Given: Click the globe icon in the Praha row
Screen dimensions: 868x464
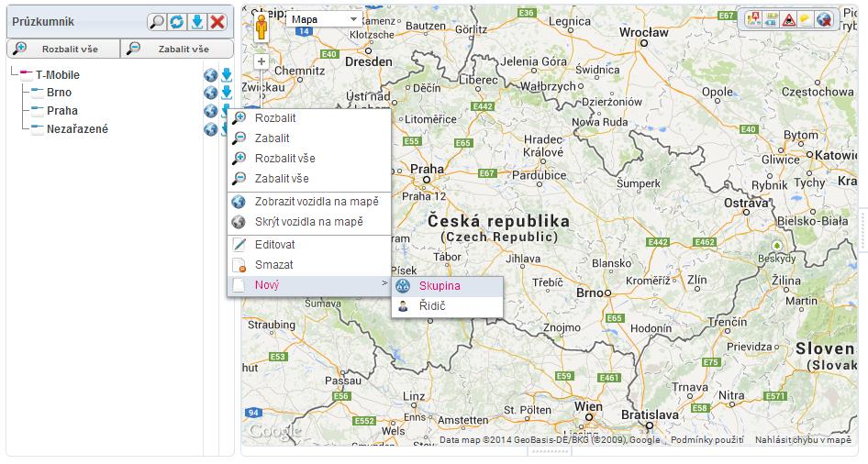Looking at the screenshot, I should [x=210, y=111].
